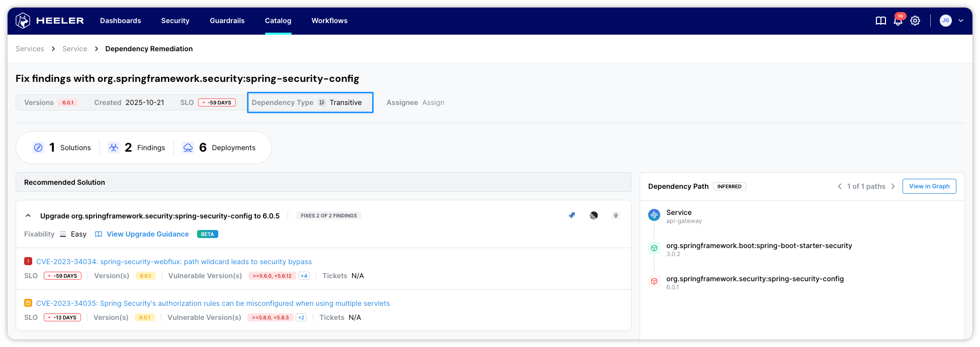Open CVE-2023-34034 finding link

tap(174, 262)
